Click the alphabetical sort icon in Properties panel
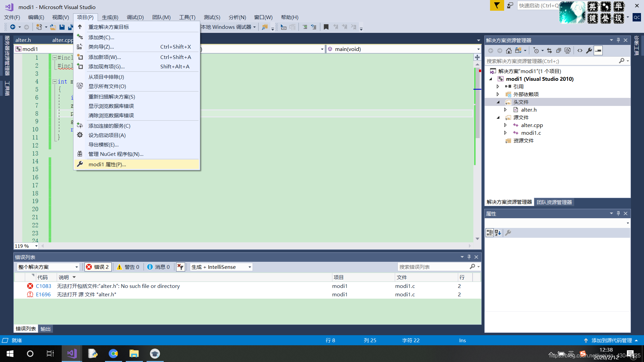This screenshot has width=644, height=362. (x=498, y=233)
